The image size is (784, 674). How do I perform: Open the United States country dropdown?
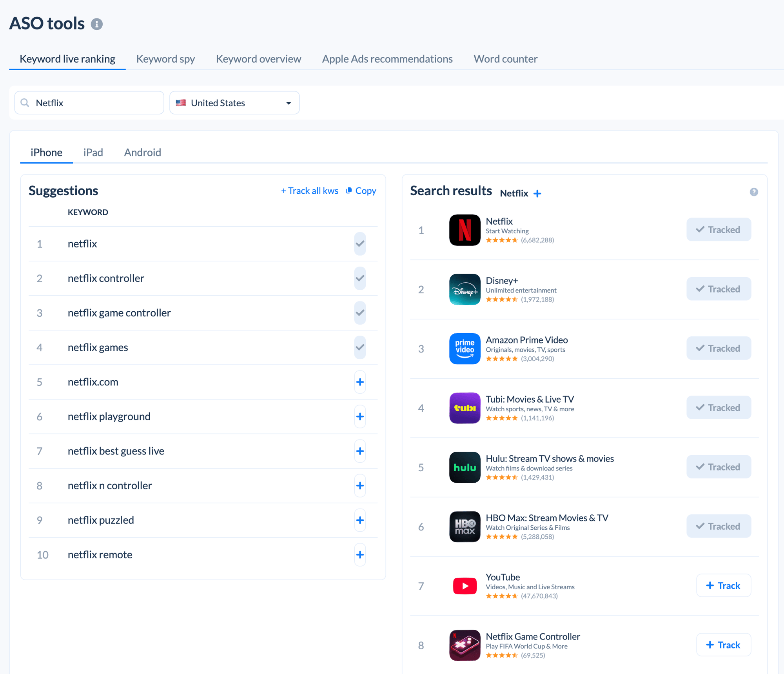click(234, 103)
